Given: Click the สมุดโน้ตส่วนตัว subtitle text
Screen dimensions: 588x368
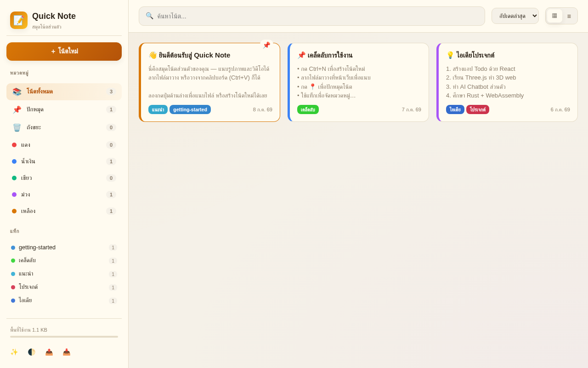Looking at the screenshot, I should click(x=47, y=27).
